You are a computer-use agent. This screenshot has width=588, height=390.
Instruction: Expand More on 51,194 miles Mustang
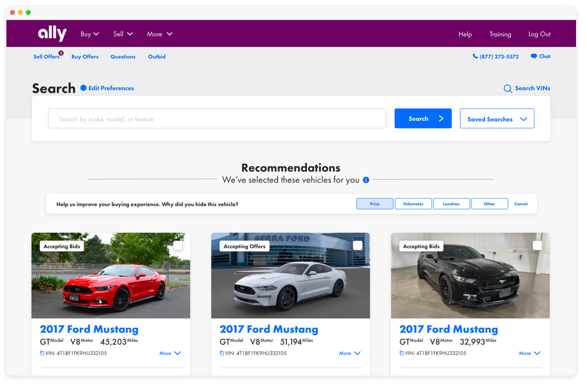(350, 353)
